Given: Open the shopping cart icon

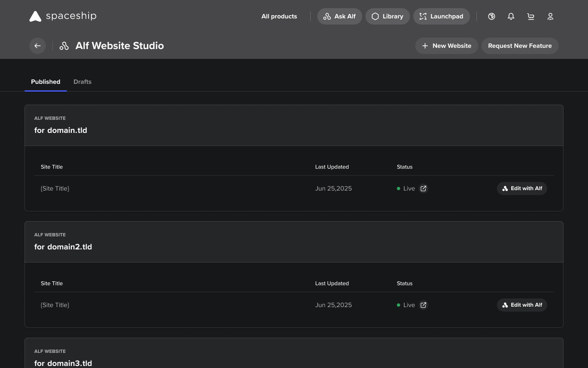Looking at the screenshot, I should tap(530, 16).
